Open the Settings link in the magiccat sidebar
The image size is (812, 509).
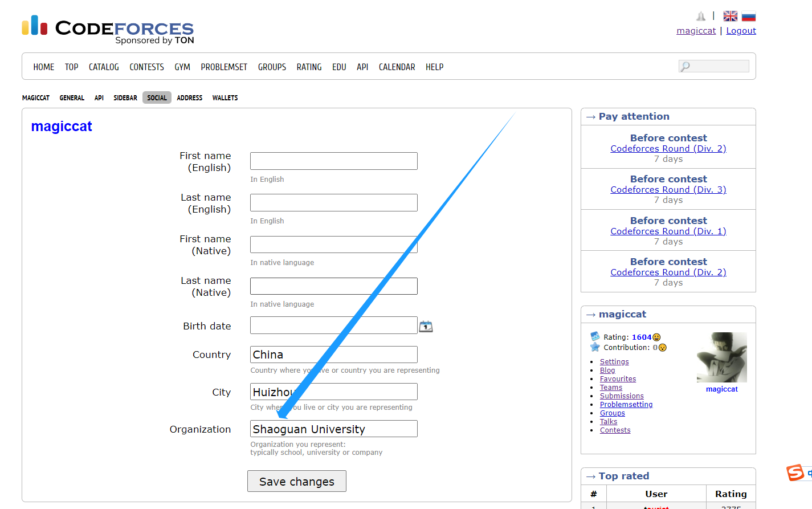tap(614, 362)
